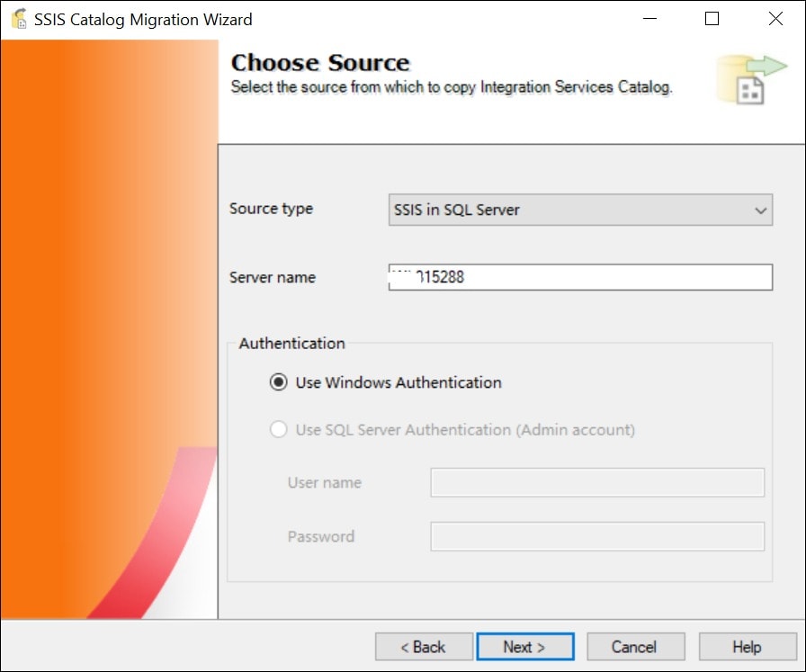Open the Source type dropdown
The width and height of the screenshot is (806, 672).
[x=580, y=211]
